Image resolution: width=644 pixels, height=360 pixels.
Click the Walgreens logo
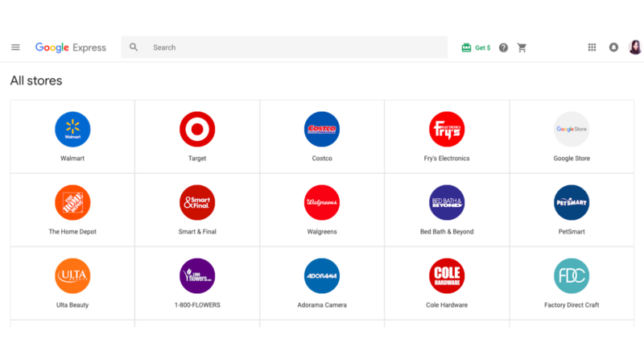click(x=322, y=203)
